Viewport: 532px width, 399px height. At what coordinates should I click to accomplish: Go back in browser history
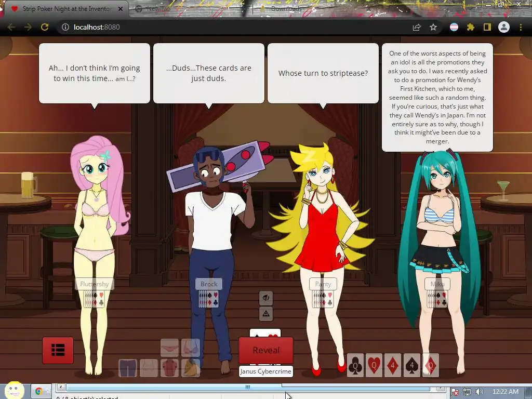[11, 27]
